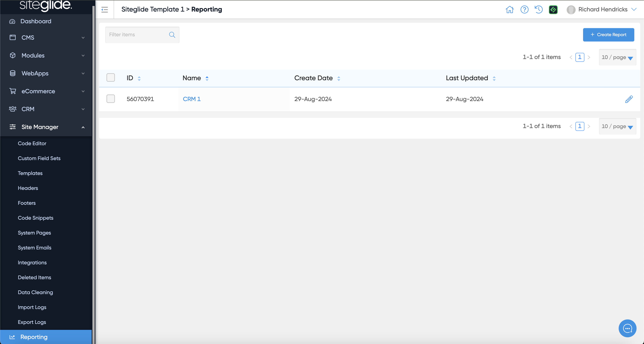
Task: Tick the select-all checkbox in table header
Action: (111, 78)
